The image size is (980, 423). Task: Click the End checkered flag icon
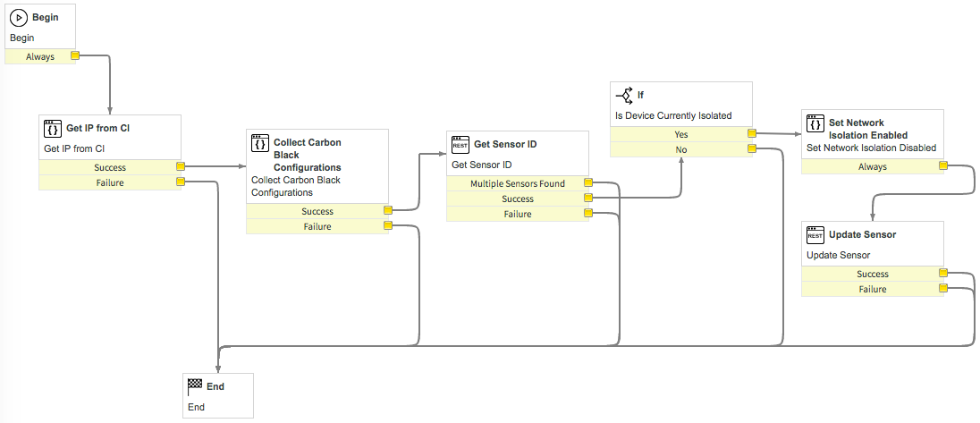(195, 387)
